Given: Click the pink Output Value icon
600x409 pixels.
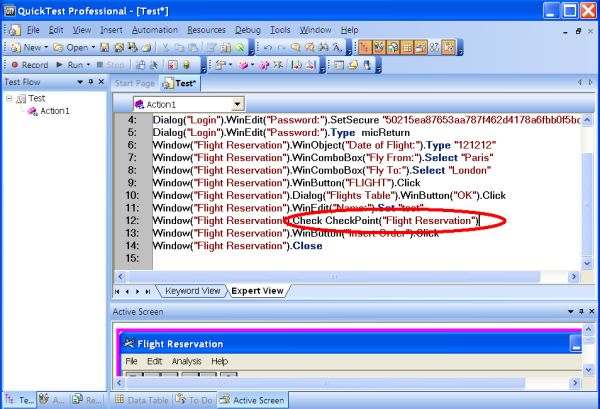Looking at the screenshot, I should (243, 65).
